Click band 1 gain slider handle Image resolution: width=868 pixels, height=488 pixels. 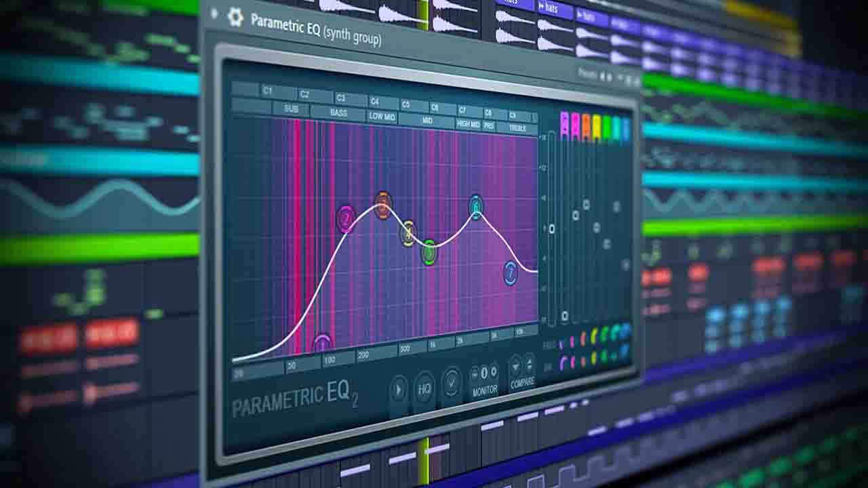[565, 317]
